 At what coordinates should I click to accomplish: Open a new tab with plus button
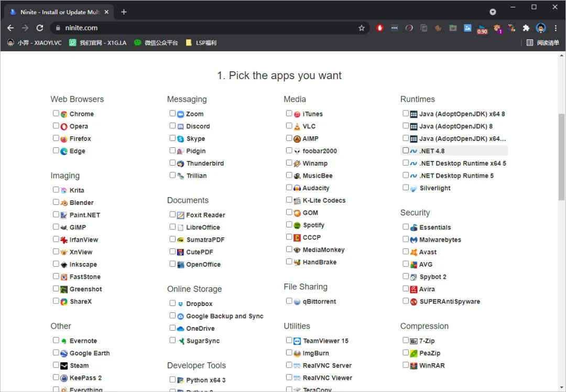[124, 12]
